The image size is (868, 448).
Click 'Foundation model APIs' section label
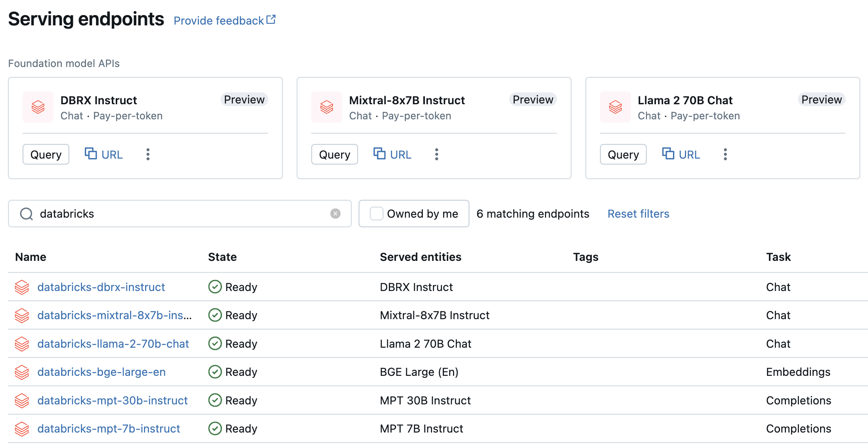[64, 63]
